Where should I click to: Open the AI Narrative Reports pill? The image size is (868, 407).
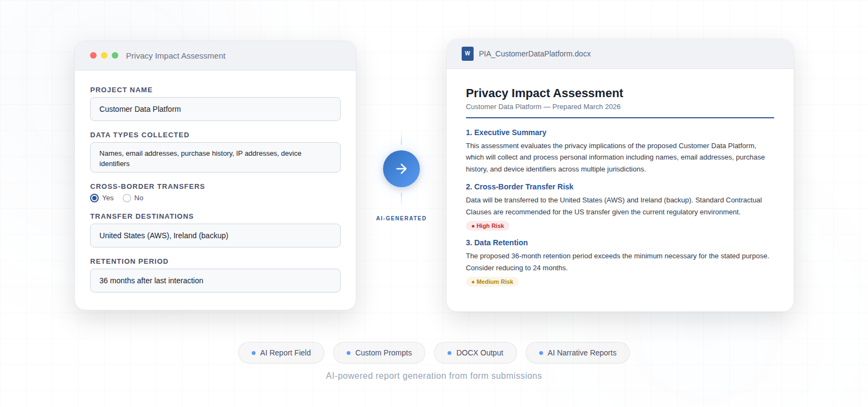click(577, 353)
